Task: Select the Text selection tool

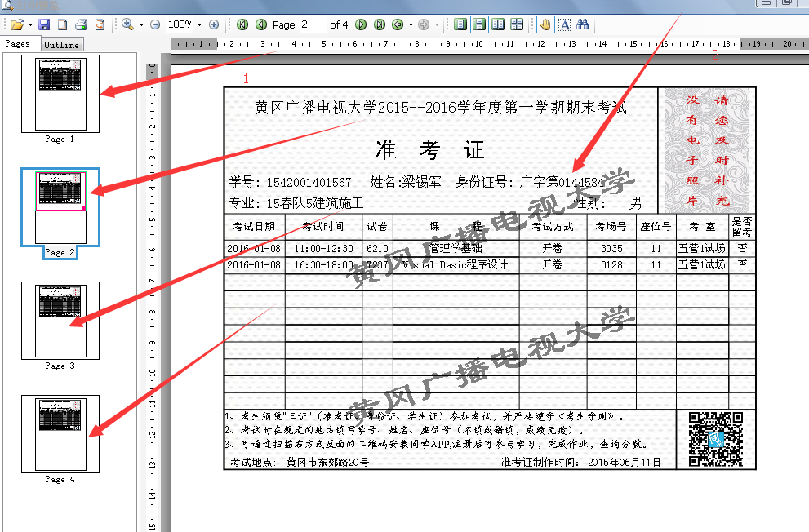Action: coord(565,24)
